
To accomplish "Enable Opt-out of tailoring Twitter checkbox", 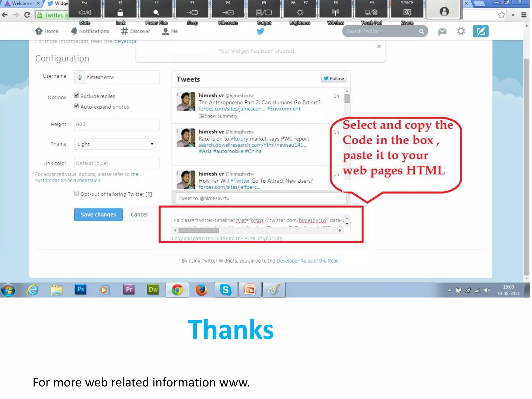I will point(76,193).
